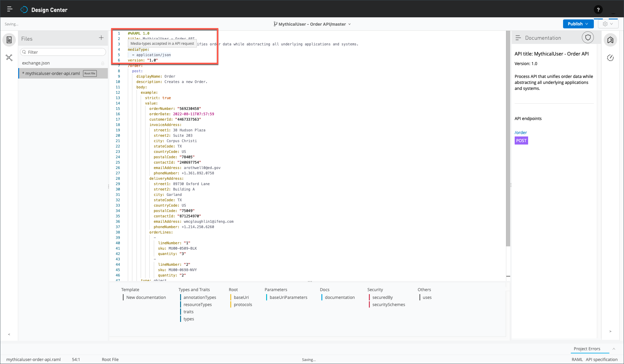Click the shelf resize handle dots
The height and width of the screenshot is (364, 624).
[x=310, y=282]
